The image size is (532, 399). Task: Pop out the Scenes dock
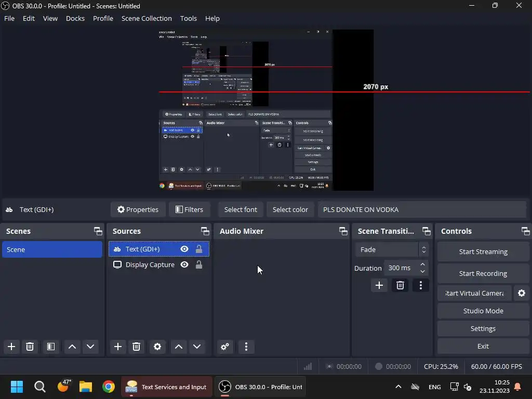pos(98,231)
